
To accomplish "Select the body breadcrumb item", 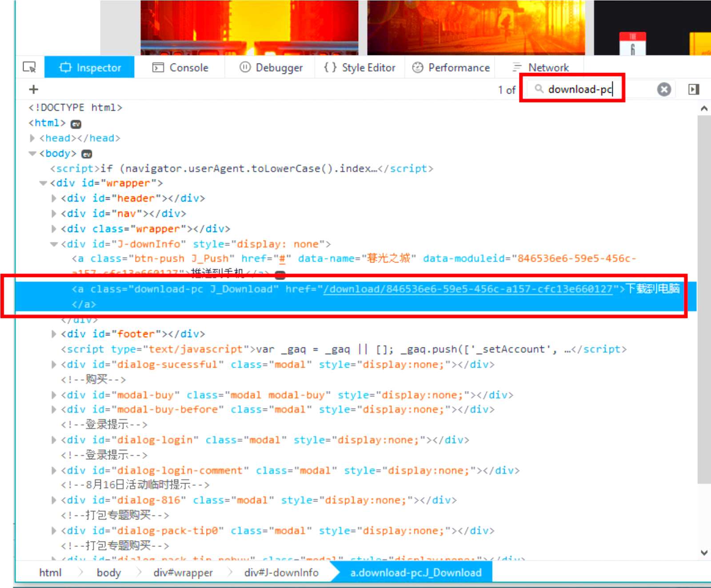I will 109,572.
